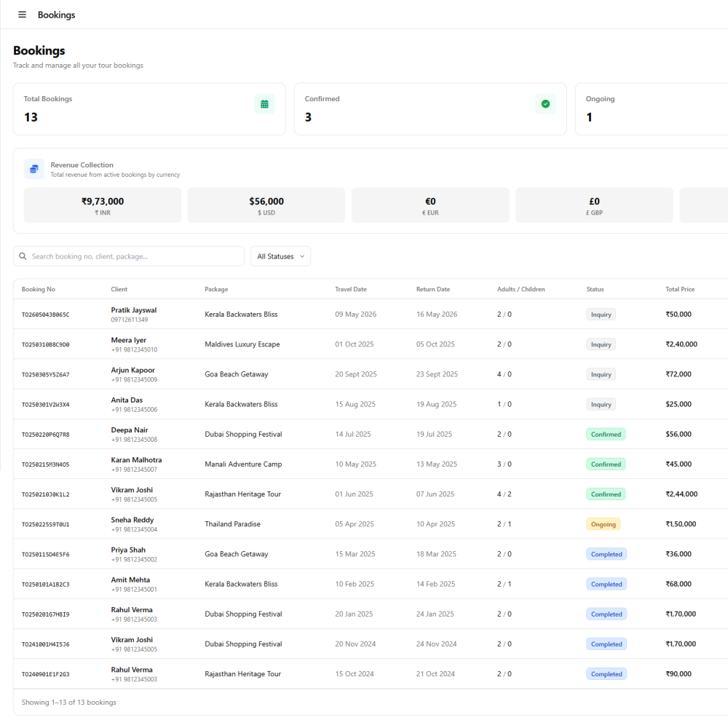Select the USD revenue tile $56,000
The image size is (728, 728).
tap(266, 205)
